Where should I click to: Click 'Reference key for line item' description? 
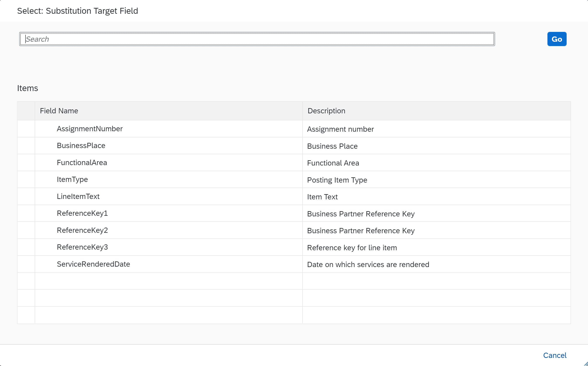point(352,248)
